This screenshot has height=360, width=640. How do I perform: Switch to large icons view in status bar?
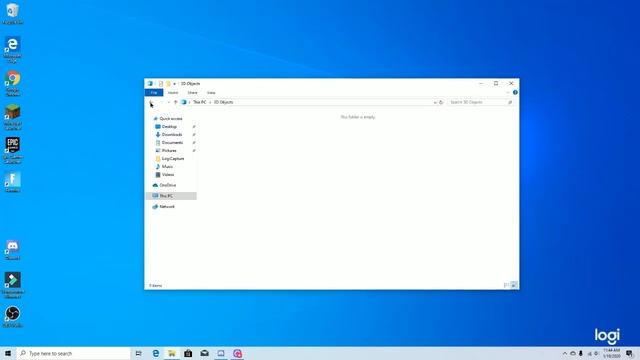(x=514, y=285)
